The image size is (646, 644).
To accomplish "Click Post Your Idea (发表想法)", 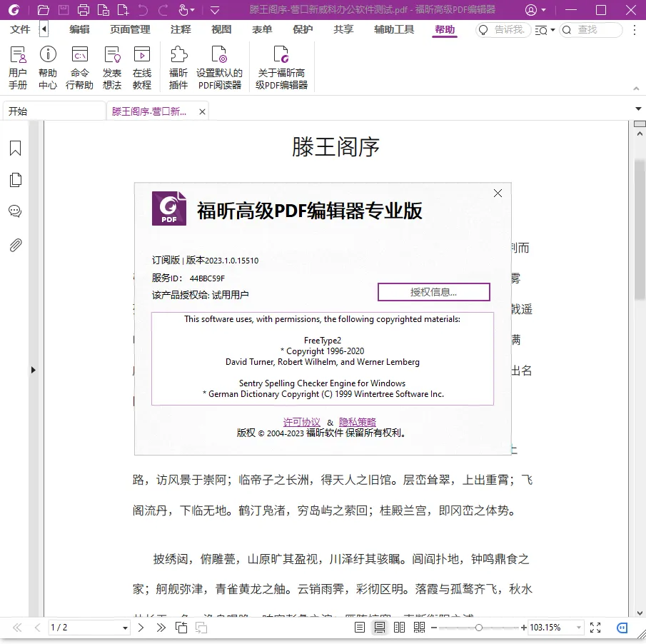I will pyautogui.click(x=112, y=68).
